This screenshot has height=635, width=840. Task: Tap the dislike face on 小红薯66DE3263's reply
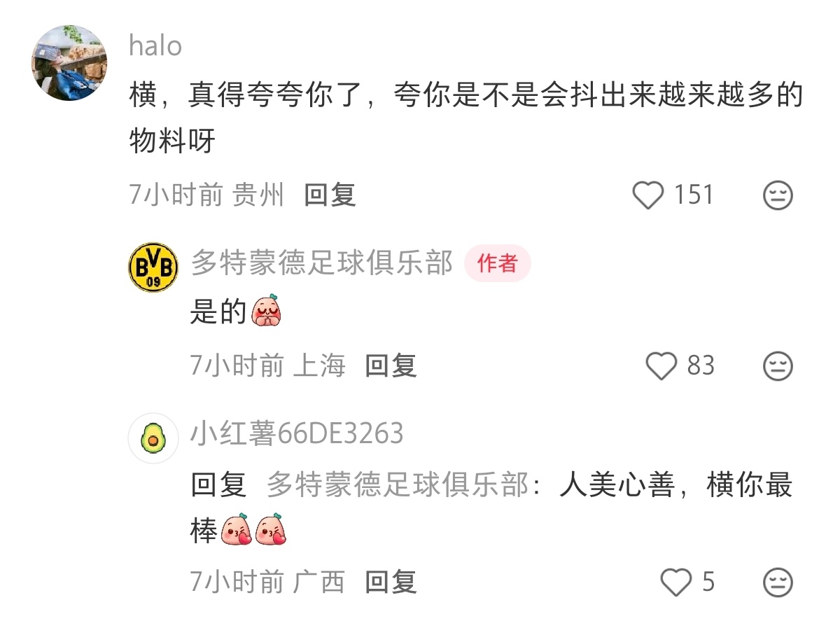point(778,582)
